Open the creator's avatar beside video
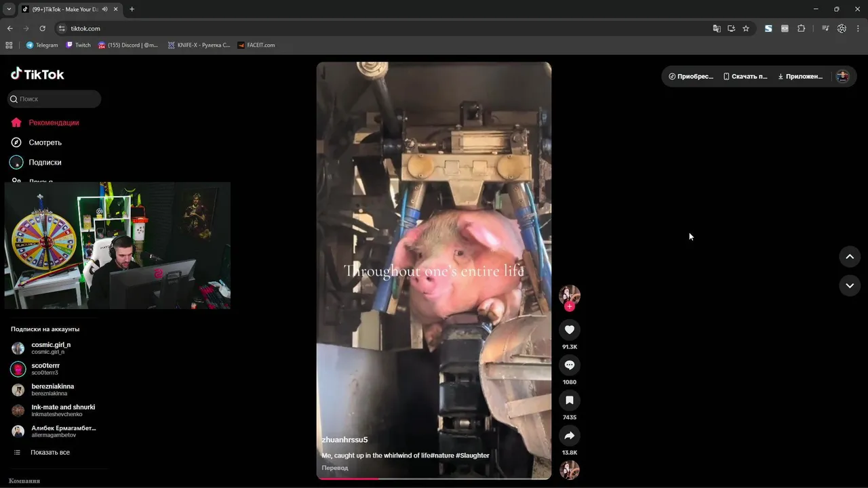The height and width of the screenshot is (488, 868). coord(570,296)
